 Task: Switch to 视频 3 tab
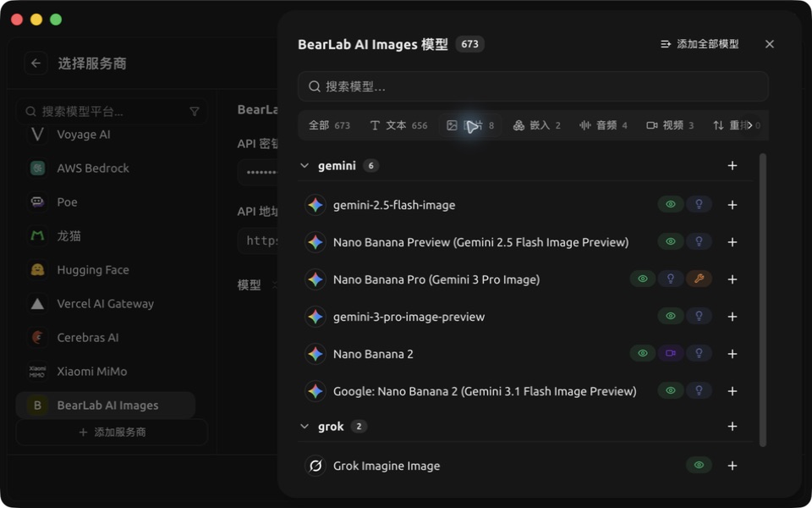point(670,125)
